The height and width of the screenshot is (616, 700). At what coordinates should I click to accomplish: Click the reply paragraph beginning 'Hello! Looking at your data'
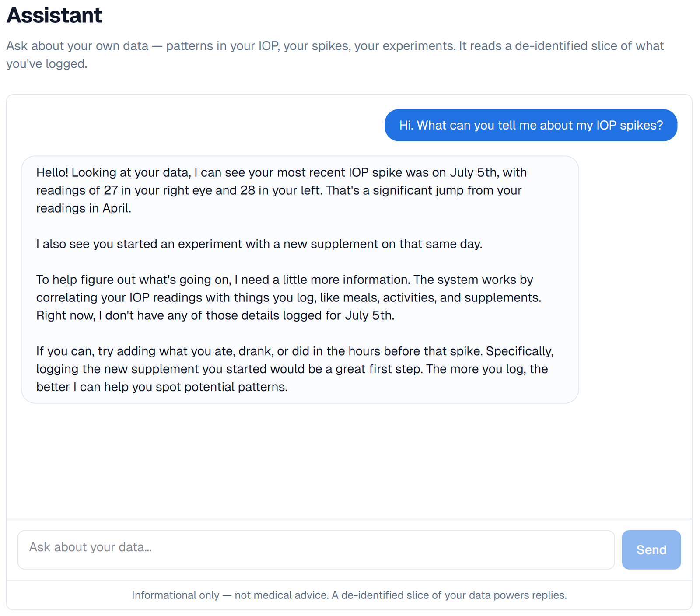point(282,190)
